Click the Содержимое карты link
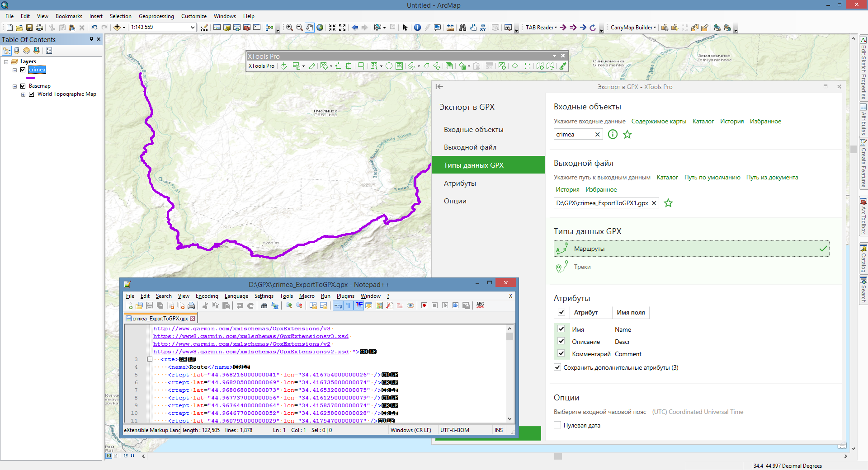Screen dimensions: 868x470 click(658, 121)
